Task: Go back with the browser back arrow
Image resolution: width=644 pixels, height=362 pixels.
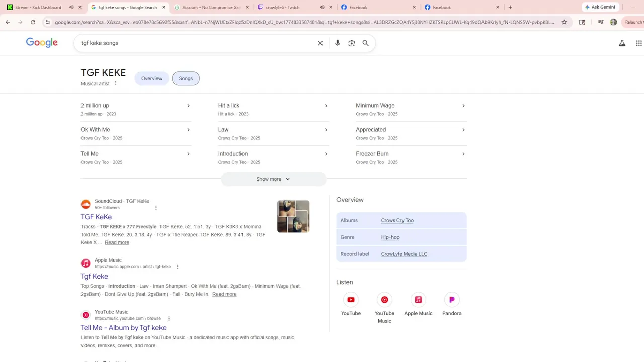Action: (8, 22)
